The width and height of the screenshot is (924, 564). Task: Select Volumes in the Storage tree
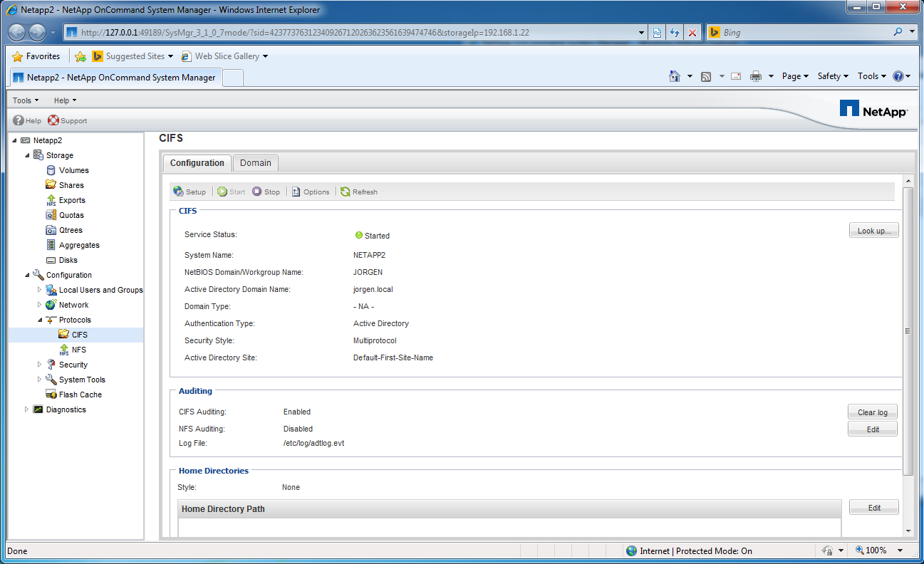click(73, 170)
